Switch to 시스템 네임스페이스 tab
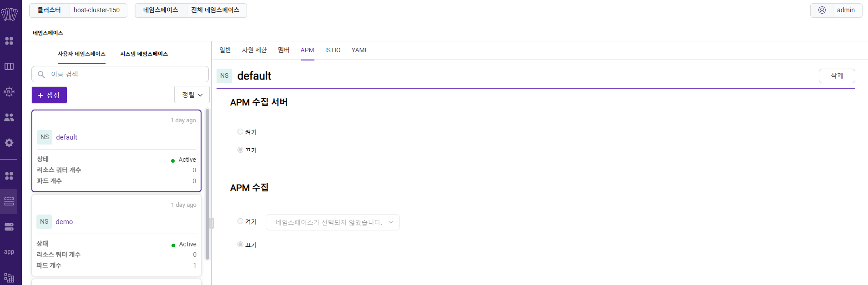The height and width of the screenshot is (285, 868). tap(144, 54)
